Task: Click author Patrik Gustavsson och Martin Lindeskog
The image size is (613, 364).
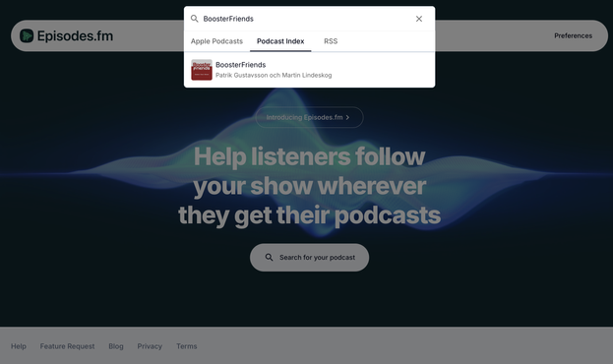Action: [x=274, y=75]
